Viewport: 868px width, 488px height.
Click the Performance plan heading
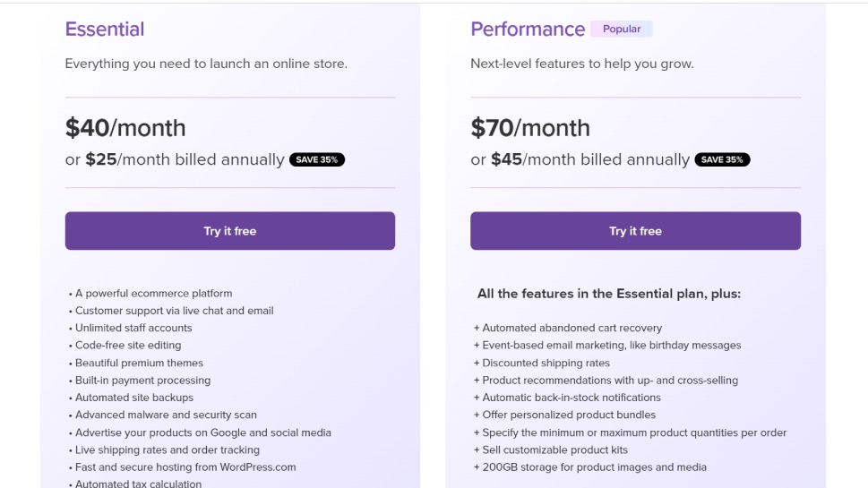[x=528, y=29]
